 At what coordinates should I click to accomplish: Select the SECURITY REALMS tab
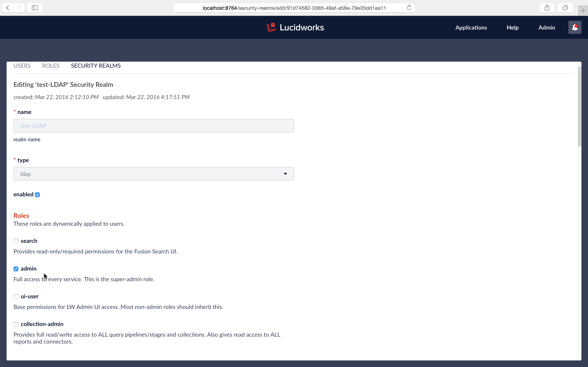(x=96, y=65)
